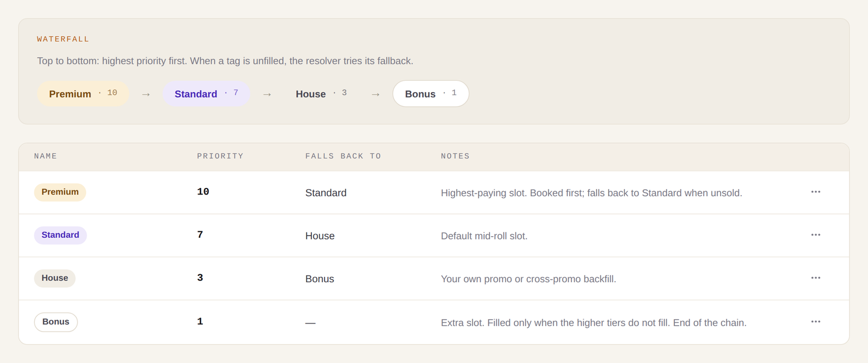The image size is (868, 363).
Task: Select the Premium chip in the waterfall
Action: (83, 94)
